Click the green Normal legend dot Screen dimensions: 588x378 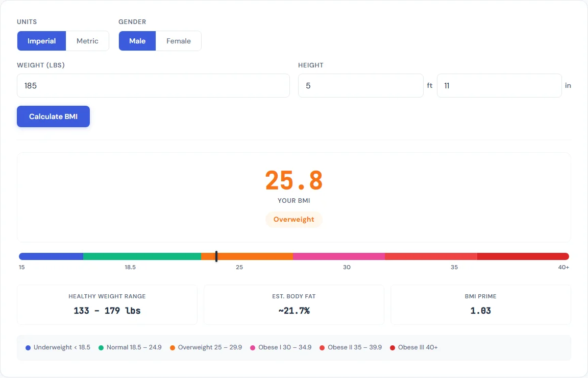tap(101, 347)
